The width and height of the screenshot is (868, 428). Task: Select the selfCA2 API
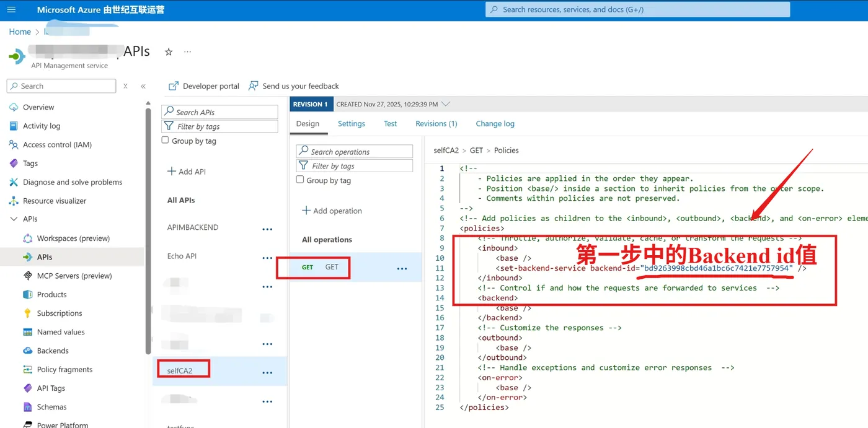[180, 371]
